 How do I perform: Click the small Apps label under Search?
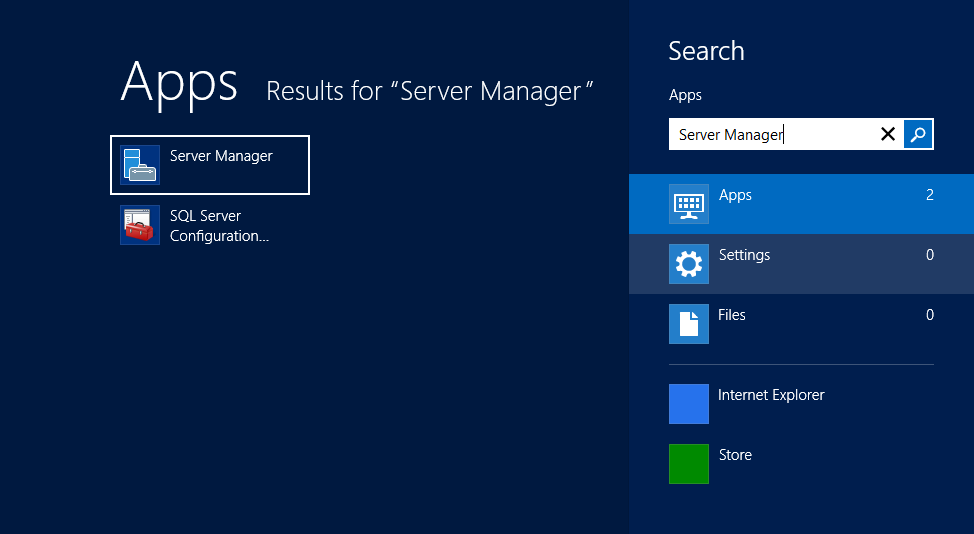click(685, 95)
